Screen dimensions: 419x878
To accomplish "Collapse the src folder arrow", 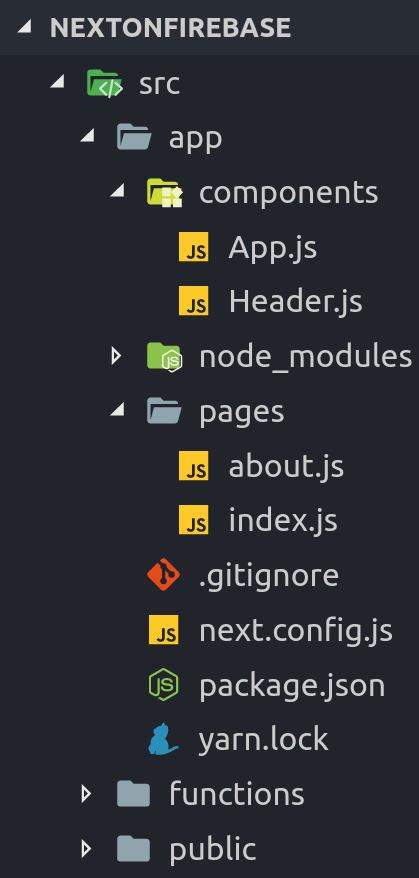I will 57,83.
